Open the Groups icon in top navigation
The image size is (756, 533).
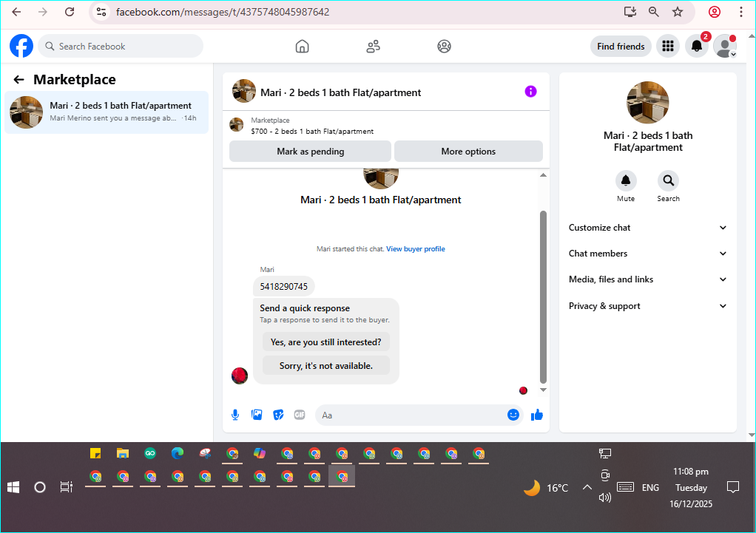444,47
